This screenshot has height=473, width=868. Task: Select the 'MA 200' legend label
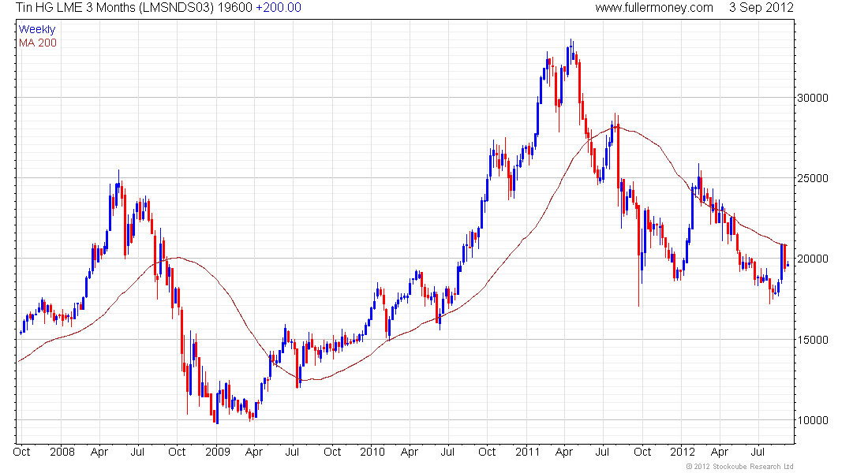tap(38, 43)
